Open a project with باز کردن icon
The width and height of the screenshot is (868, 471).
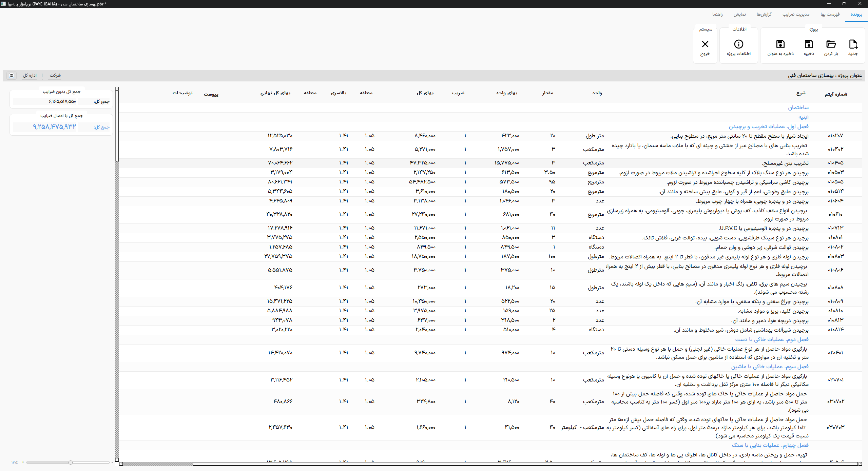(x=831, y=44)
